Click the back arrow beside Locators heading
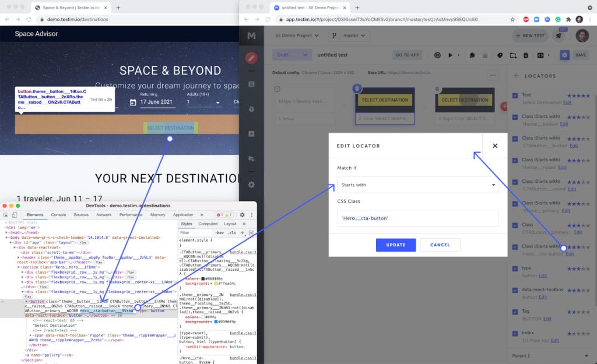Viewport: 597px width, 364px height. (517, 76)
